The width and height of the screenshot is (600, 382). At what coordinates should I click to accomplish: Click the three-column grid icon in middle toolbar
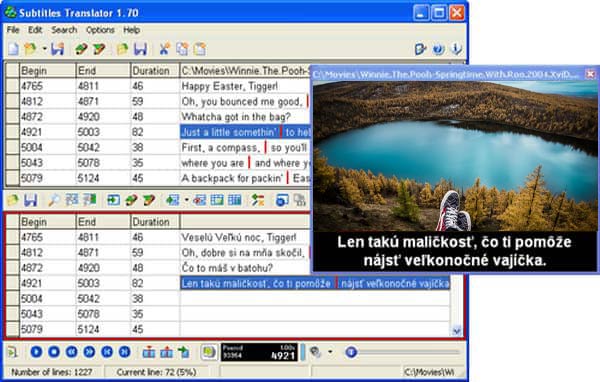coord(235,200)
